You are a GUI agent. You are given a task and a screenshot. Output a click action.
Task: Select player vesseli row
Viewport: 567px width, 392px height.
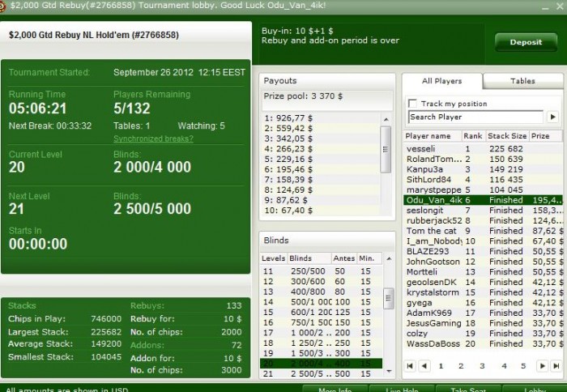click(x=483, y=149)
